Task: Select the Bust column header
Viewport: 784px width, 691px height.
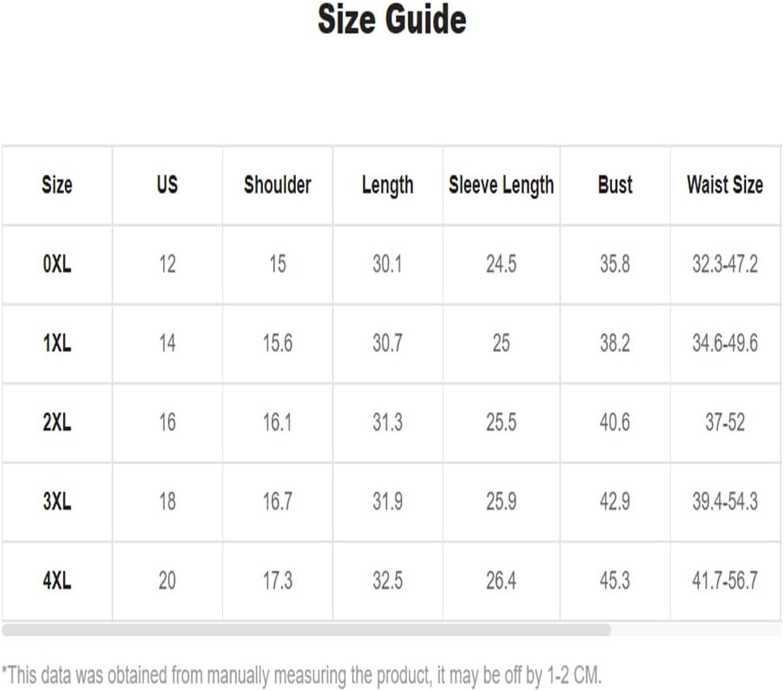Action: pyautogui.click(x=615, y=184)
